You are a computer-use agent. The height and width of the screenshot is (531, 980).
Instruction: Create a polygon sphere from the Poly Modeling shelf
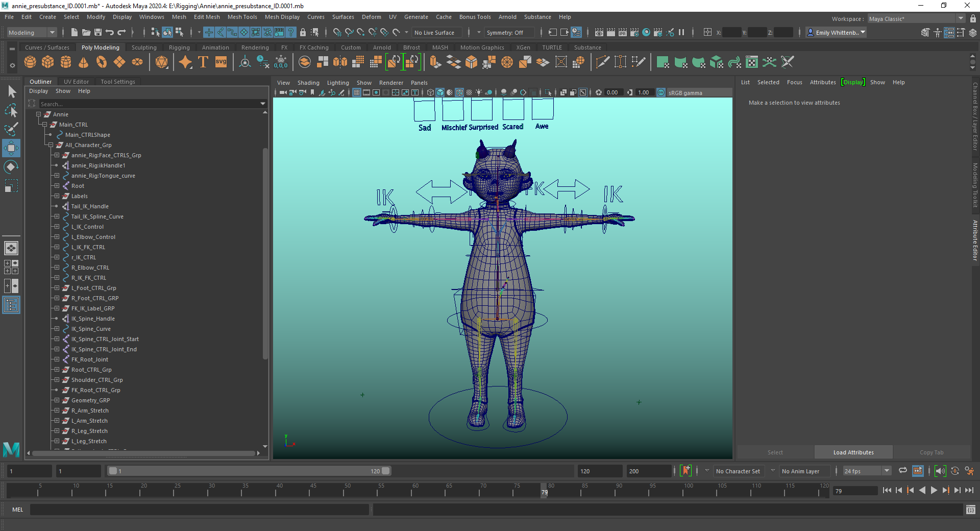[30, 62]
